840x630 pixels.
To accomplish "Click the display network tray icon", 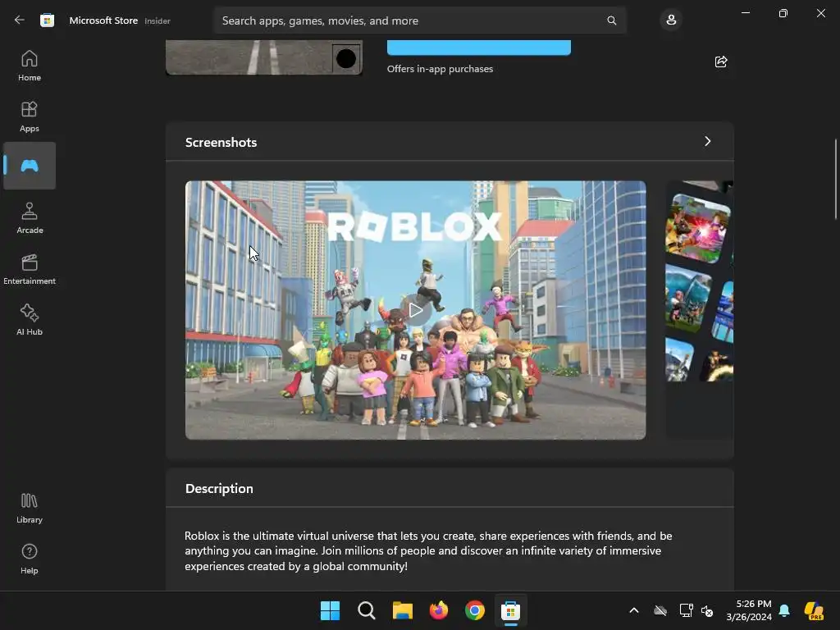I will [x=686, y=610].
